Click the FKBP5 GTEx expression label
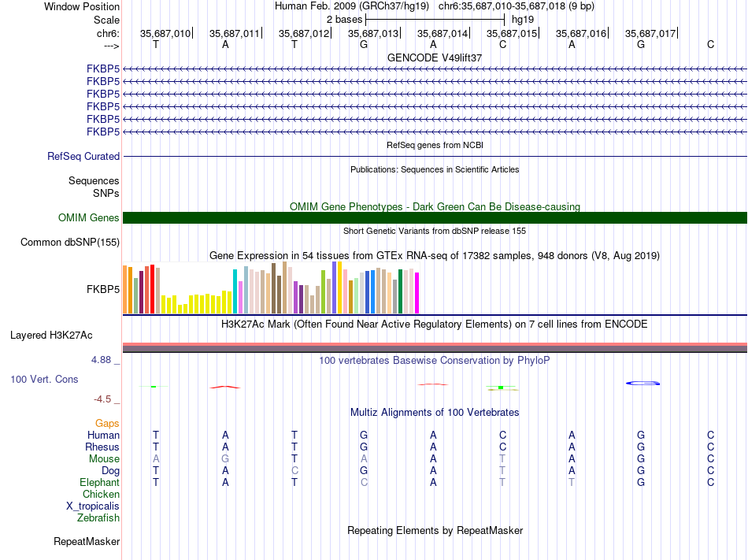Screen dimensions: 748x560 tap(102, 290)
